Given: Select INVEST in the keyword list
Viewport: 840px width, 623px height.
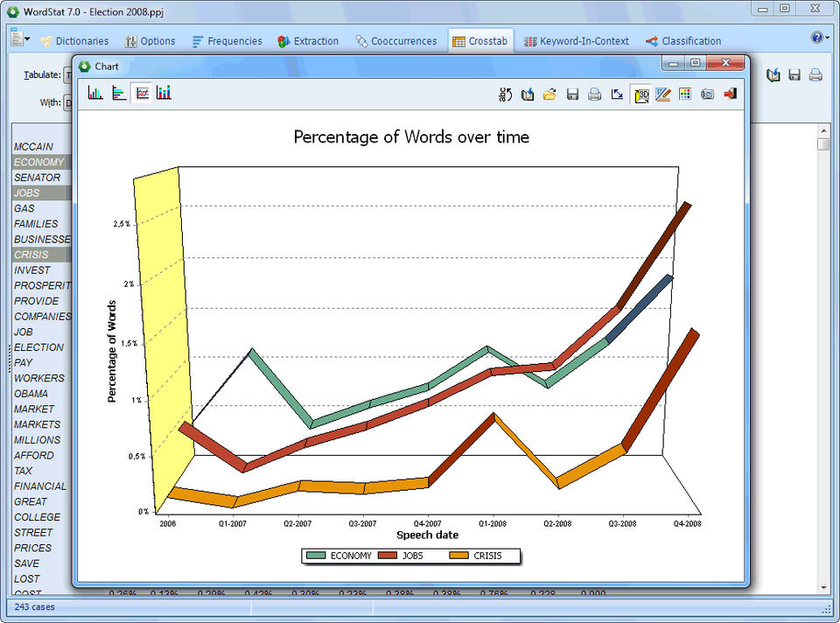Looking at the screenshot, I should point(42,270).
